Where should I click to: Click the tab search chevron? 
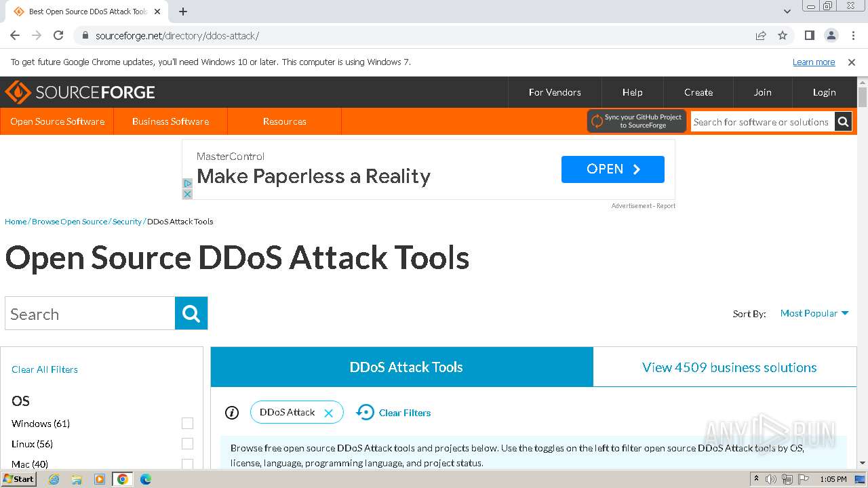tap(787, 12)
